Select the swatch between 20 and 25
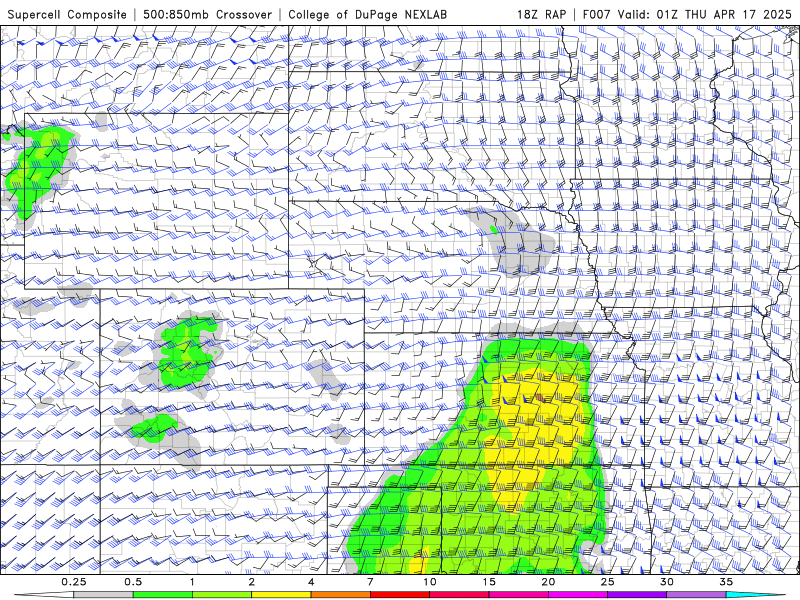The image size is (800, 600). (578, 595)
